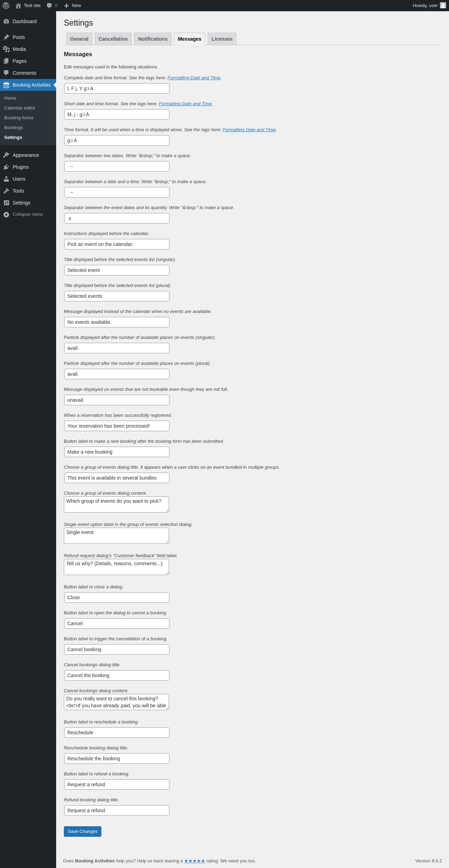The image size is (449, 868).
Task: Open the Notifications settings tab
Action: click(x=153, y=39)
